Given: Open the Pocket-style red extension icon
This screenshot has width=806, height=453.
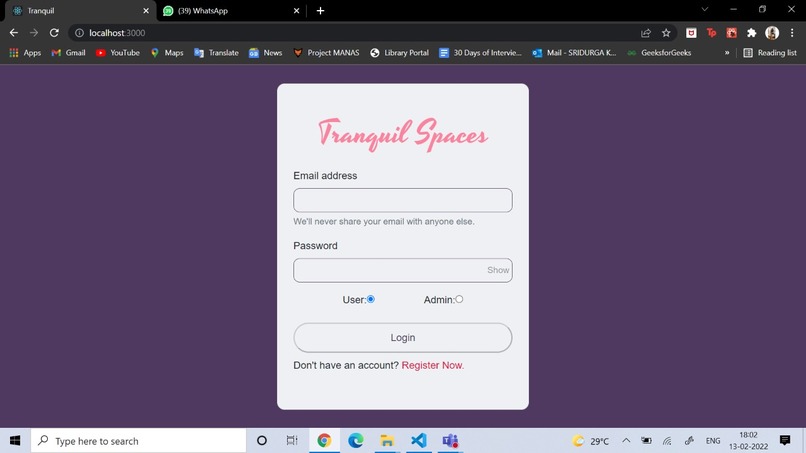Looking at the screenshot, I should [x=691, y=33].
